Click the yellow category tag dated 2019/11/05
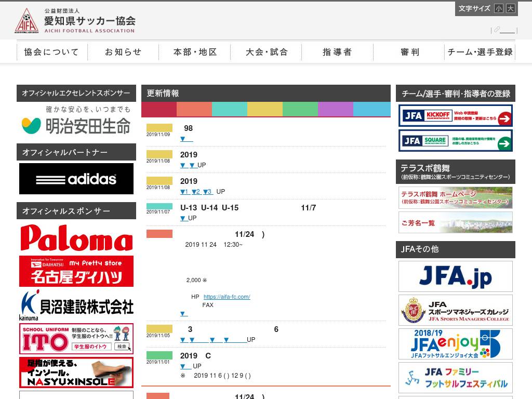Viewport: 532px width, 399px height. tap(159, 329)
